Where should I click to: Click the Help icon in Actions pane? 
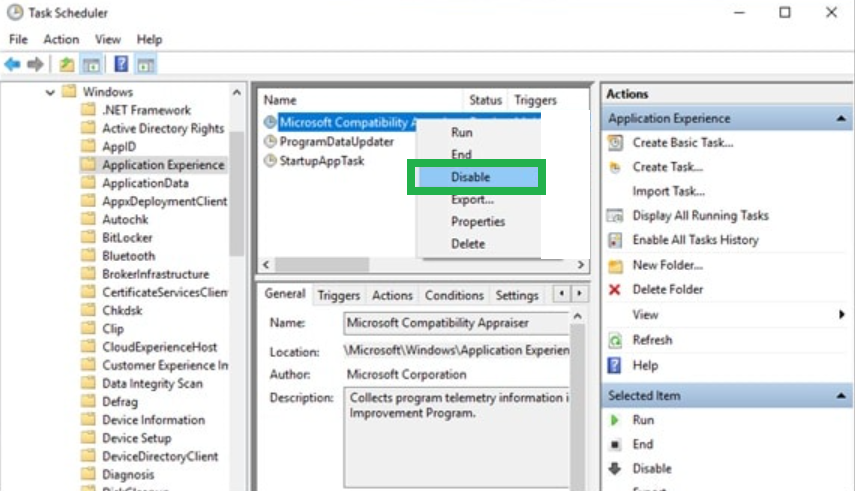coord(615,365)
